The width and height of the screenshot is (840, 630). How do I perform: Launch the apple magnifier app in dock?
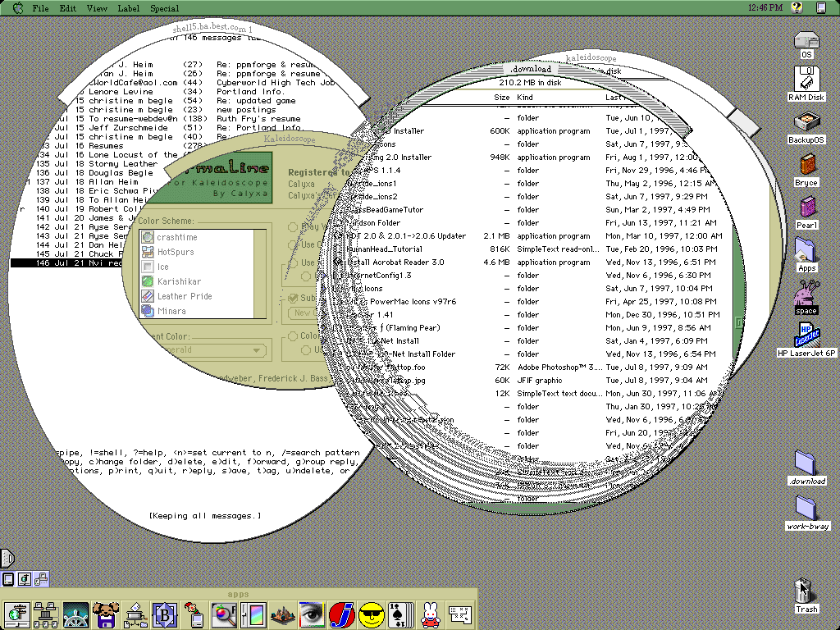[224, 614]
